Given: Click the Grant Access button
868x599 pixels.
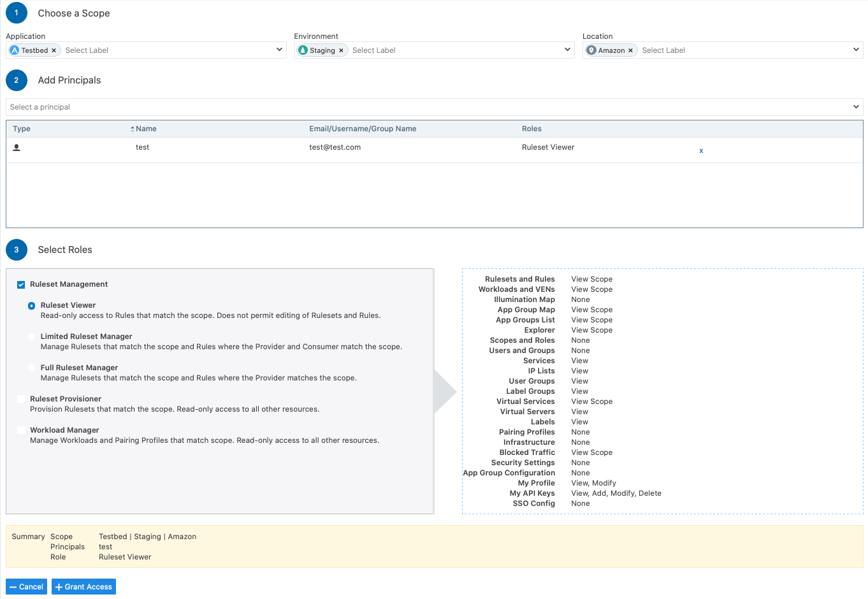Looking at the screenshot, I should pyautogui.click(x=83, y=587).
